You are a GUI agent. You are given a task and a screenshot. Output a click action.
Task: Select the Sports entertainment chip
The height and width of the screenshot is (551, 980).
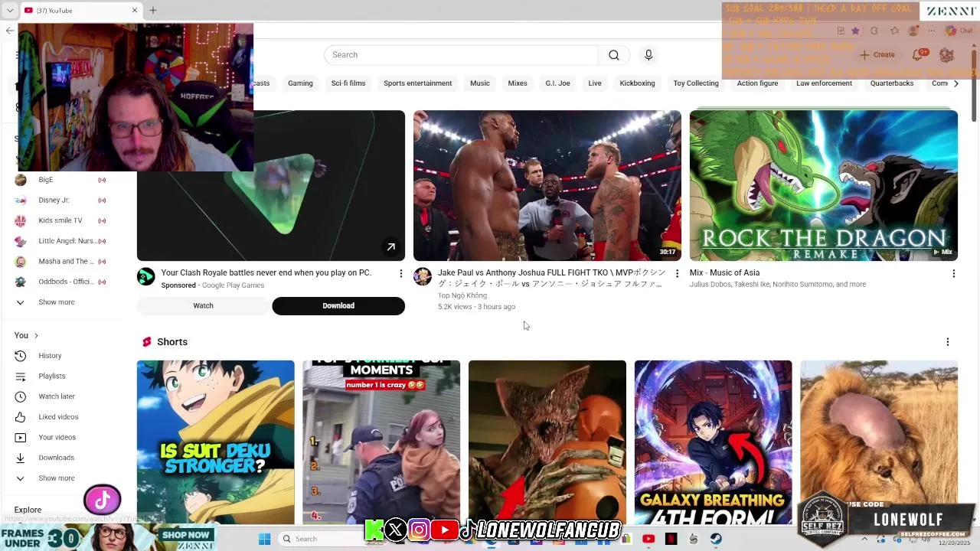coord(418,83)
